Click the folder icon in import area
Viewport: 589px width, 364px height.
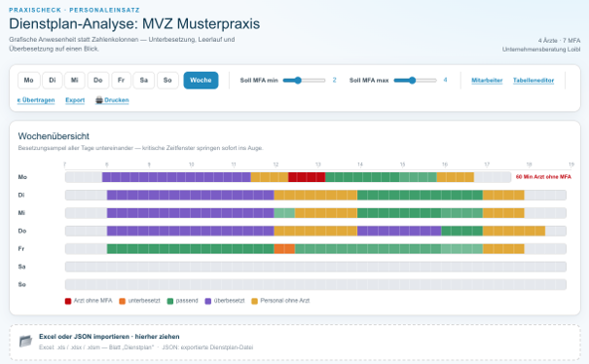(25, 341)
